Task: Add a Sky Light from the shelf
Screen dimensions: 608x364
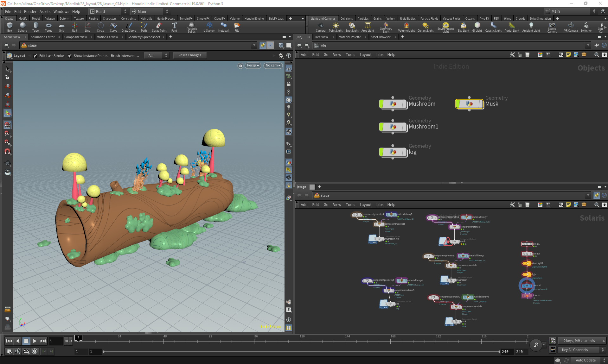Action: click(x=464, y=27)
